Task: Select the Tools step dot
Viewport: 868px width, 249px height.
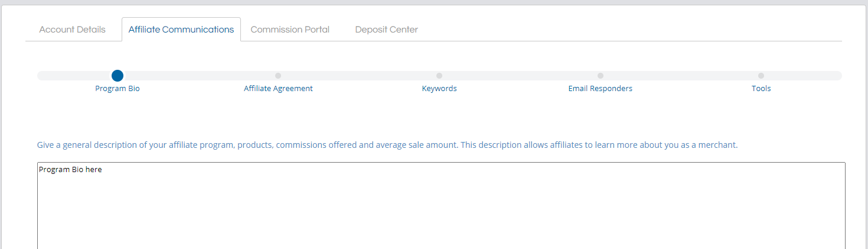Action: 761,76
